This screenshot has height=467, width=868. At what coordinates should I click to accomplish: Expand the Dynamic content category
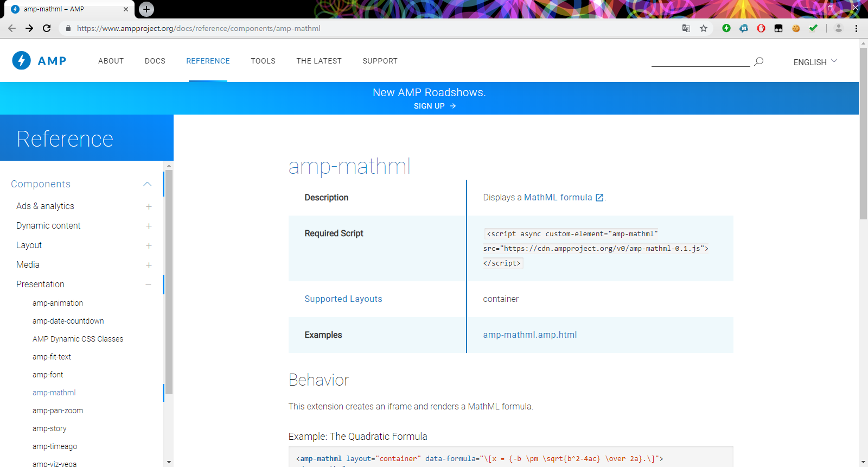pyautogui.click(x=149, y=226)
